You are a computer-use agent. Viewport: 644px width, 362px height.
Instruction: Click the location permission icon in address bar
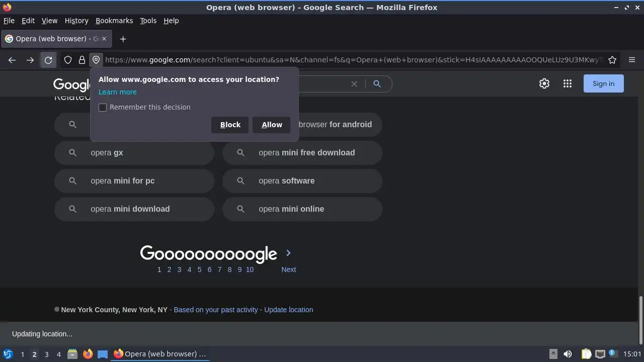click(x=96, y=60)
